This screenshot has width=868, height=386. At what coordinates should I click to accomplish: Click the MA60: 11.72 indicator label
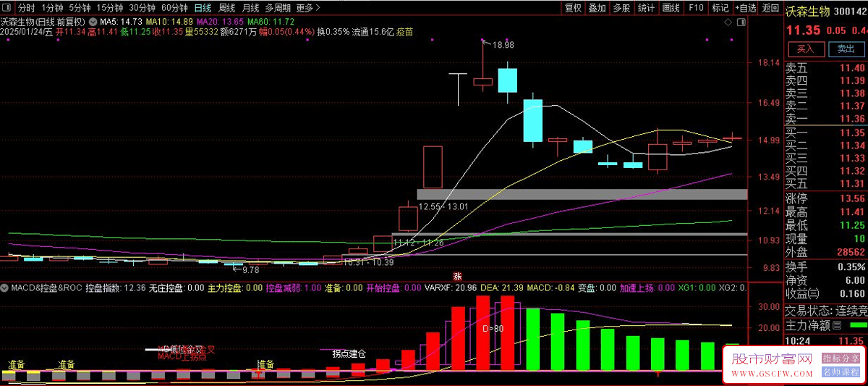pos(271,22)
